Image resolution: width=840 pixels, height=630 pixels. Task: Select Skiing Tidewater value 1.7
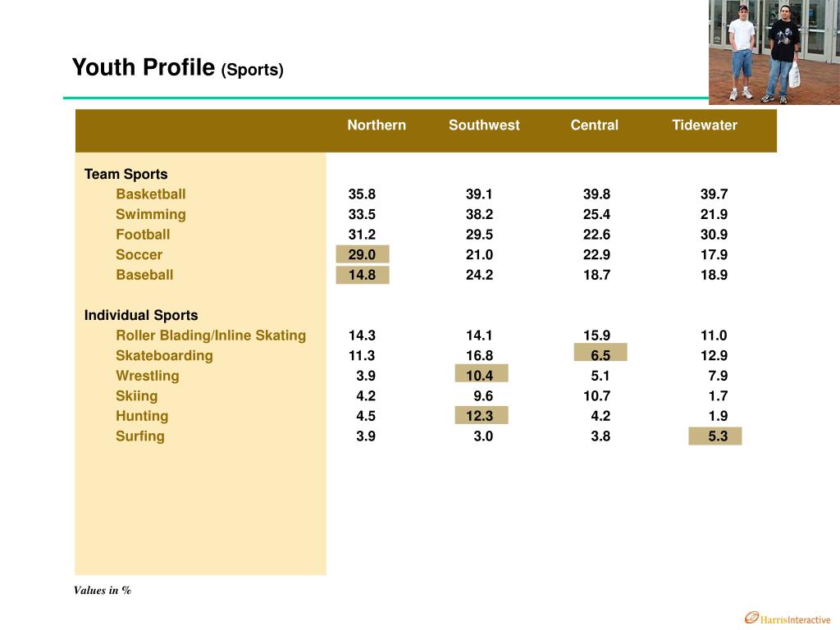tap(718, 396)
